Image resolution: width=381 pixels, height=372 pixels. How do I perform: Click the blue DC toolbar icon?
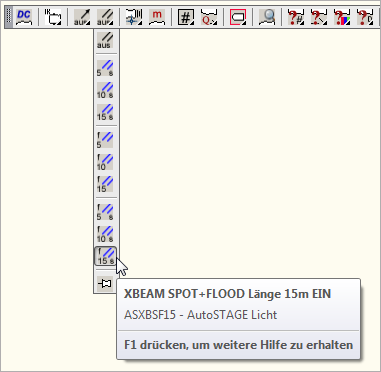pyautogui.click(x=24, y=17)
